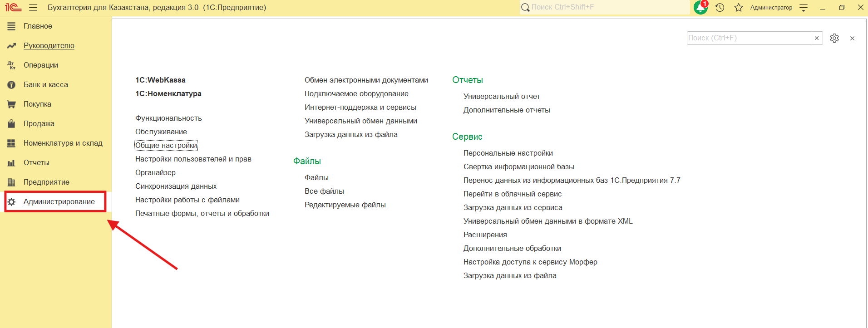Open Персональные настройки link
868x328 pixels.
(x=508, y=153)
